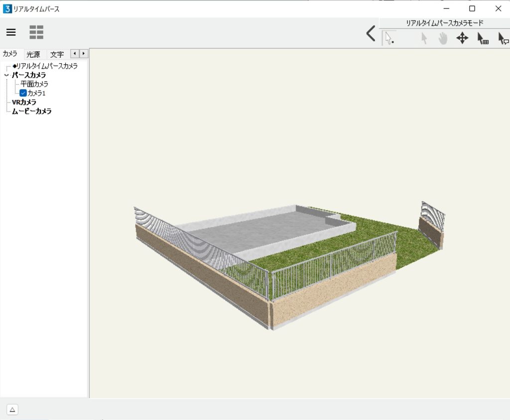
Task: Select the four-way move arrows tool
Action: (x=462, y=38)
